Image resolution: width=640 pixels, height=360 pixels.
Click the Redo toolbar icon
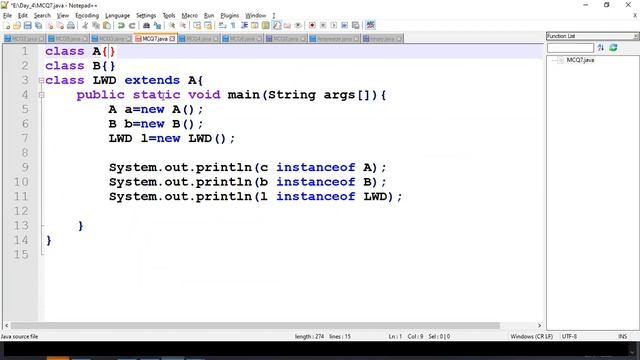pos(132,25)
